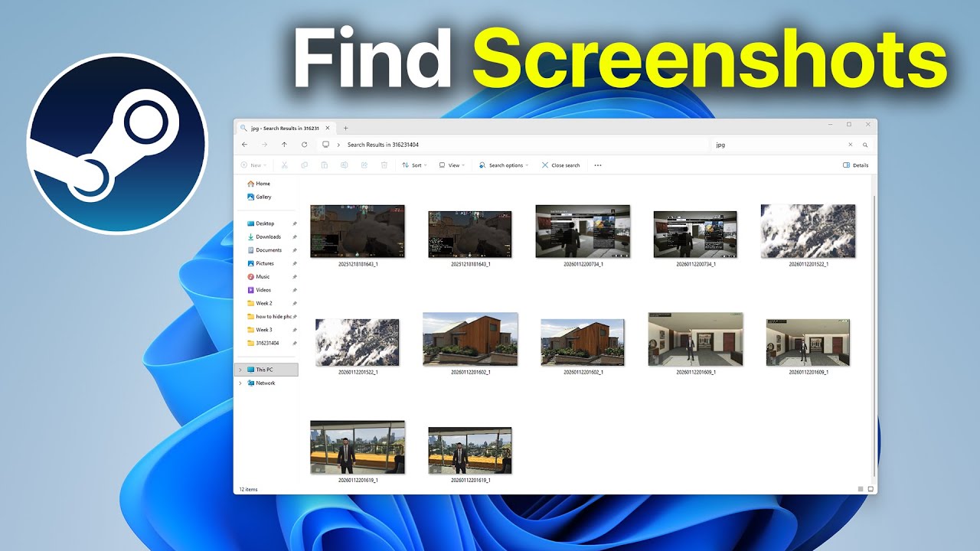Close search with the Close search button

(560, 165)
